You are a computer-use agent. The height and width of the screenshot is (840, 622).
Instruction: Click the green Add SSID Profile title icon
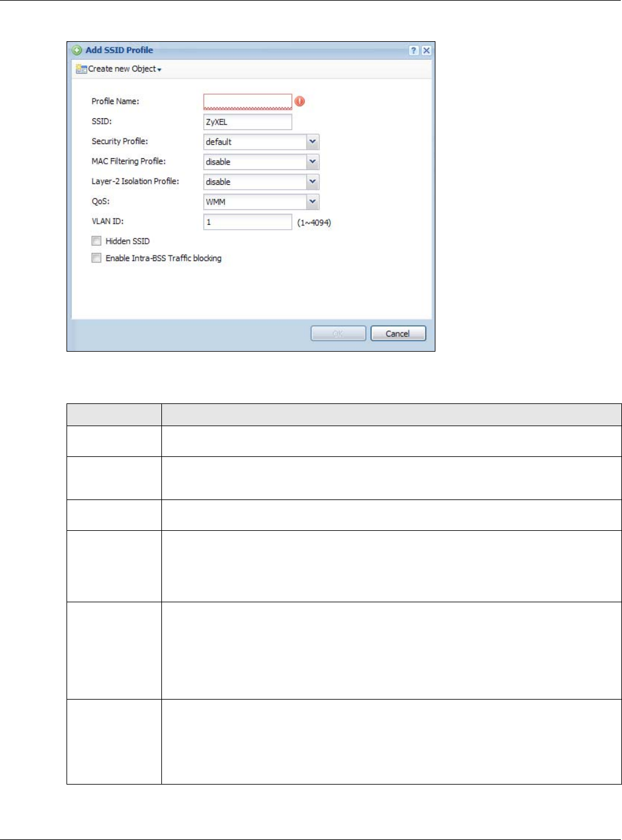(78, 50)
